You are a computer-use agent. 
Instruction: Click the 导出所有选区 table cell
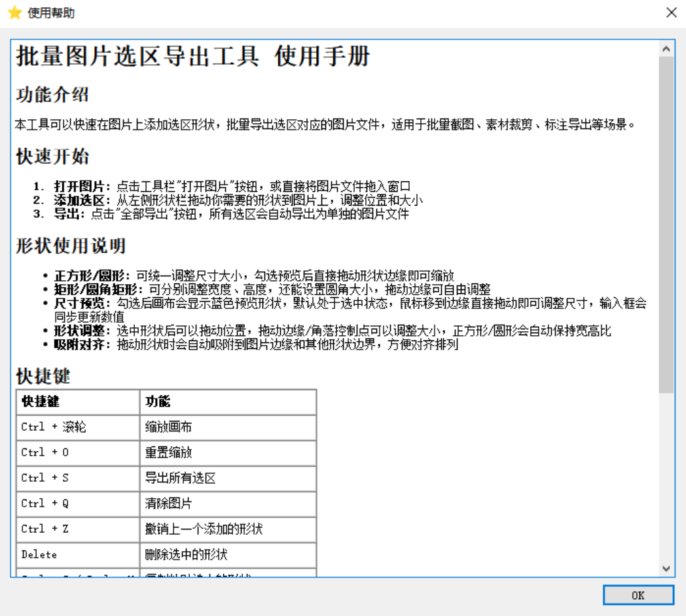coord(228,478)
